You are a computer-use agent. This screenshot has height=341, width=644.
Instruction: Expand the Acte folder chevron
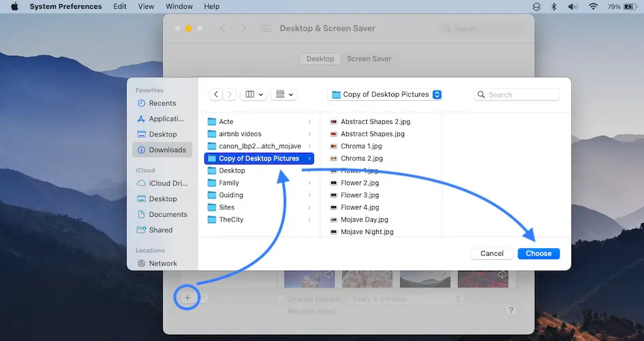coord(309,122)
